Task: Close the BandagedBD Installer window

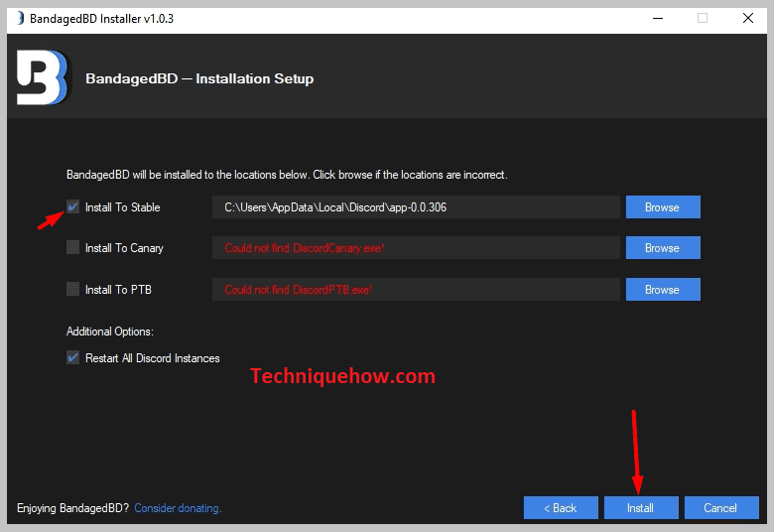Action: 748,19
